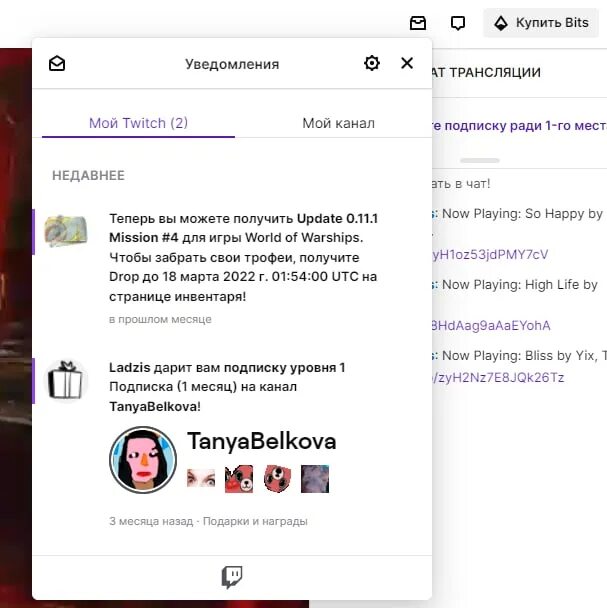Click the TanyaBelkova channel name heading
607x608 pixels.
(261, 441)
